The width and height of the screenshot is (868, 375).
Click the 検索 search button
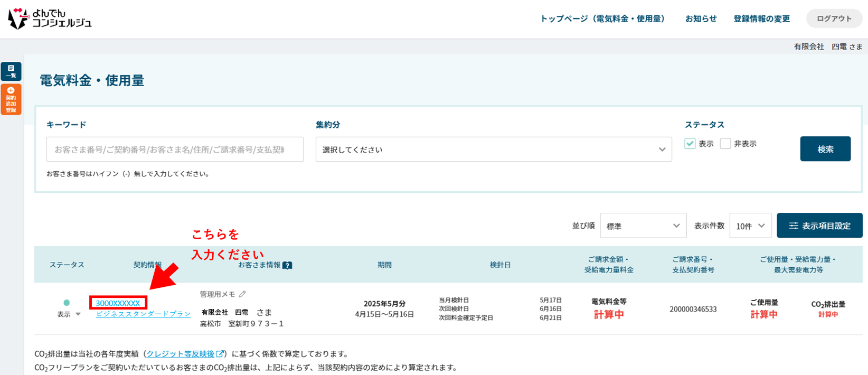point(825,149)
